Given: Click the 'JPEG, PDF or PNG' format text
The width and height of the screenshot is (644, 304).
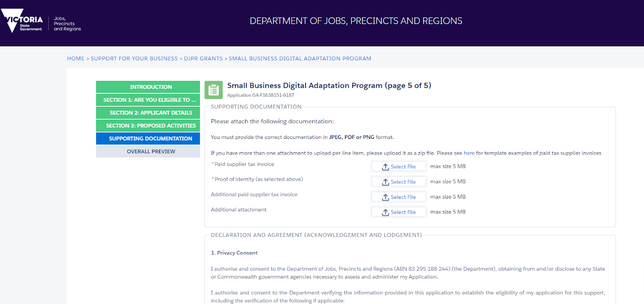Looking at the screenshot, I should click(x=351, y=137).
